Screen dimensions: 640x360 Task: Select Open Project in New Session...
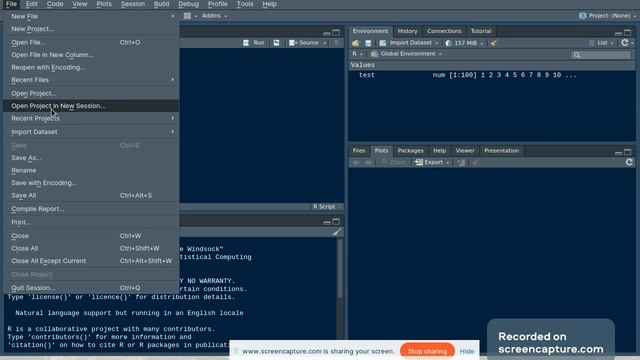click(91, 106)
